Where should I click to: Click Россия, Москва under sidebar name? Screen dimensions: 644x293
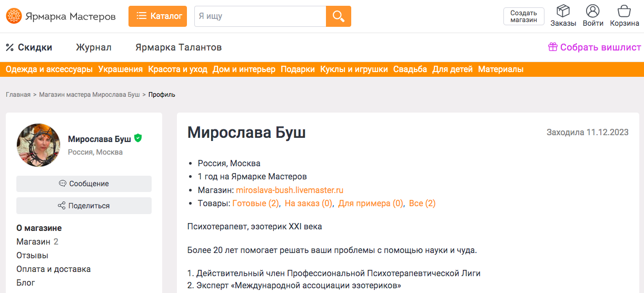95,152
